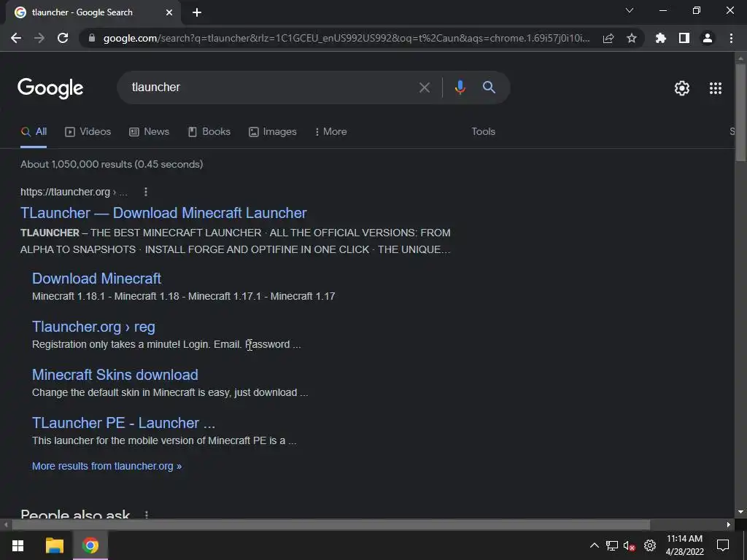Screen dimensions: 747x560
Task: Show more results from tlauncher.org
Action: click(x=107, y=466)
